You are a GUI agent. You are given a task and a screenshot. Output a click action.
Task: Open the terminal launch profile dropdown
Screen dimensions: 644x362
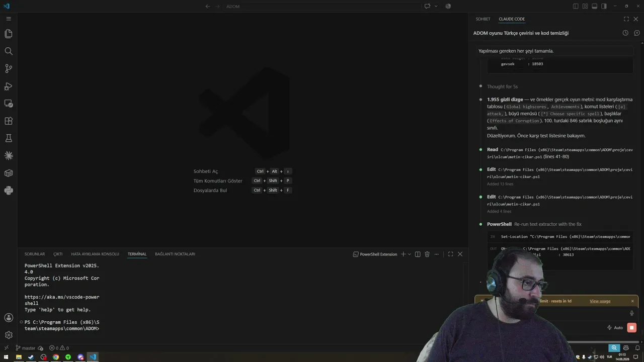tap(410, 254)
